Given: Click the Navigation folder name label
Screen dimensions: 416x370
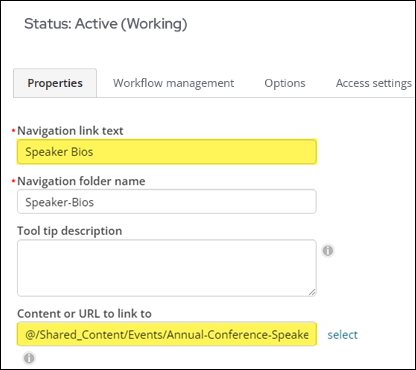Looking at the screenshot, I should click(x=81, y=181).
